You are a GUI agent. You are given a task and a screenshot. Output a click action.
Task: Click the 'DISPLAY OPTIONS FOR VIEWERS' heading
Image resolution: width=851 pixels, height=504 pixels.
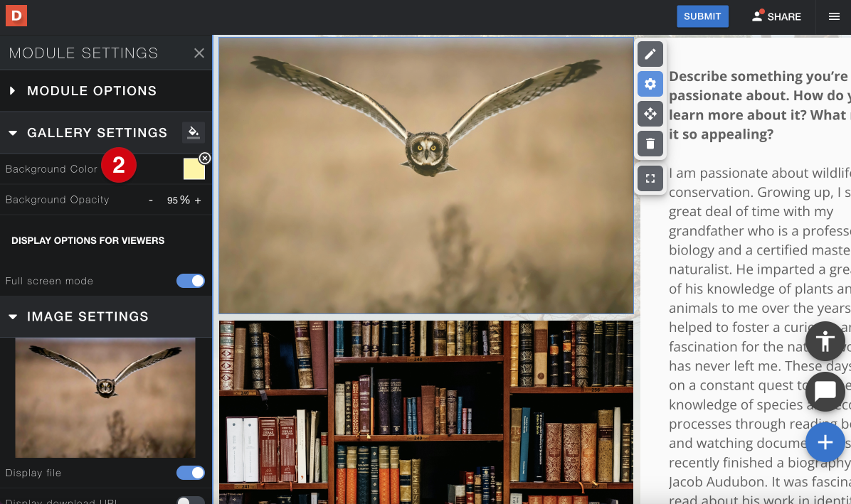[88, 240]
